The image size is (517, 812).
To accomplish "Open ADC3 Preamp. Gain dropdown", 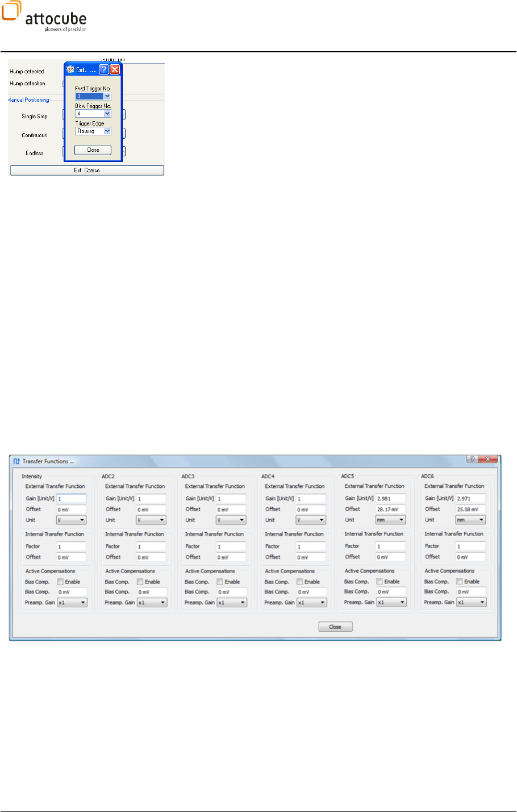I will tap(232, 602).
